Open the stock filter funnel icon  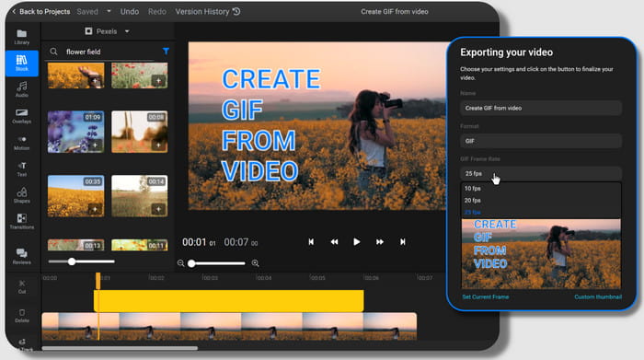tap(166, 51)
